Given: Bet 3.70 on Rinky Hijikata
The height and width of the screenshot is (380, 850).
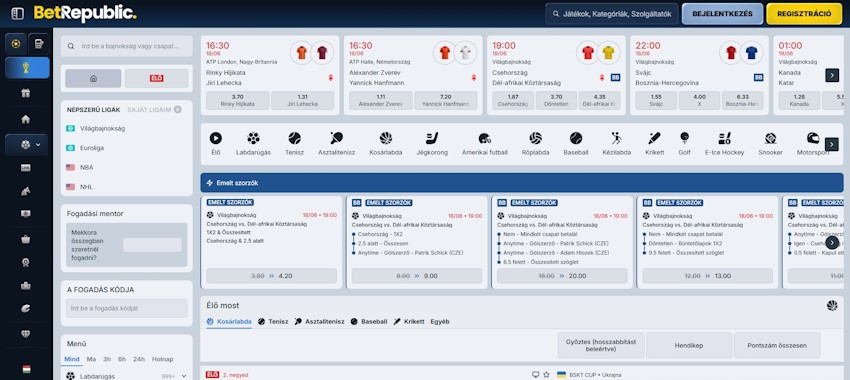Looking at the screenshot, I should pyautogui.click(x=237, y=100).
